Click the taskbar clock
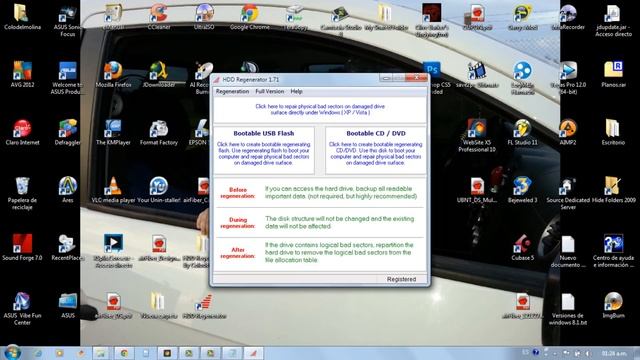 coord(614,353)
